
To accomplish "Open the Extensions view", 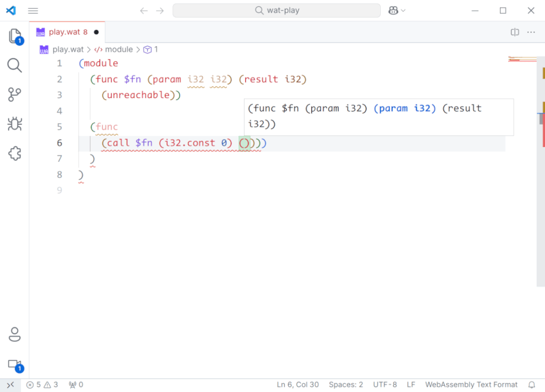I will 14,153.
